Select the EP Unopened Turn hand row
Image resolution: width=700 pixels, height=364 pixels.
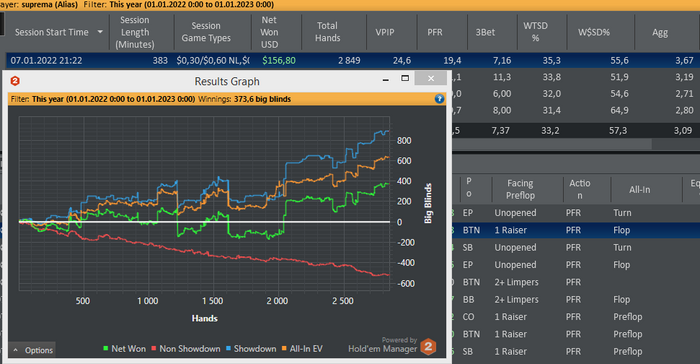(576, 213)
